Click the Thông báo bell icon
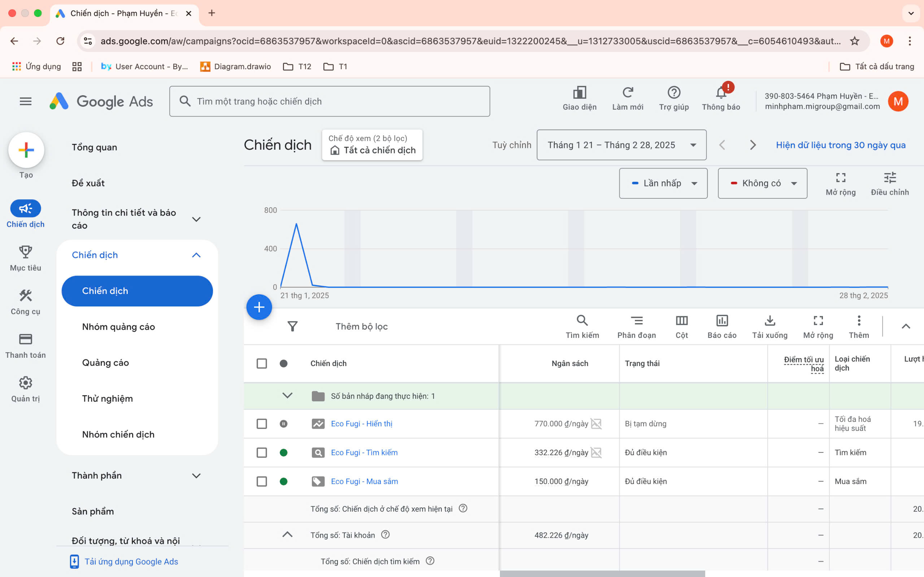The height and width of the screenshot is (577, 924). [720, 93]
